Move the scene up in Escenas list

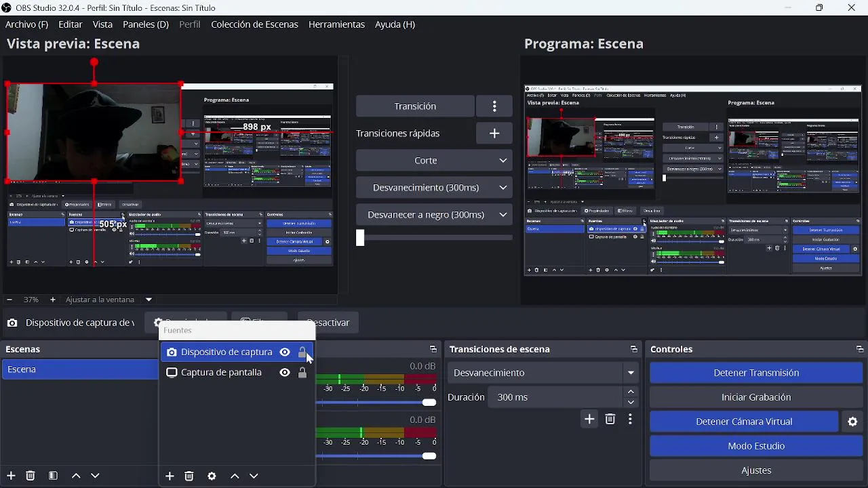(76, 476)
